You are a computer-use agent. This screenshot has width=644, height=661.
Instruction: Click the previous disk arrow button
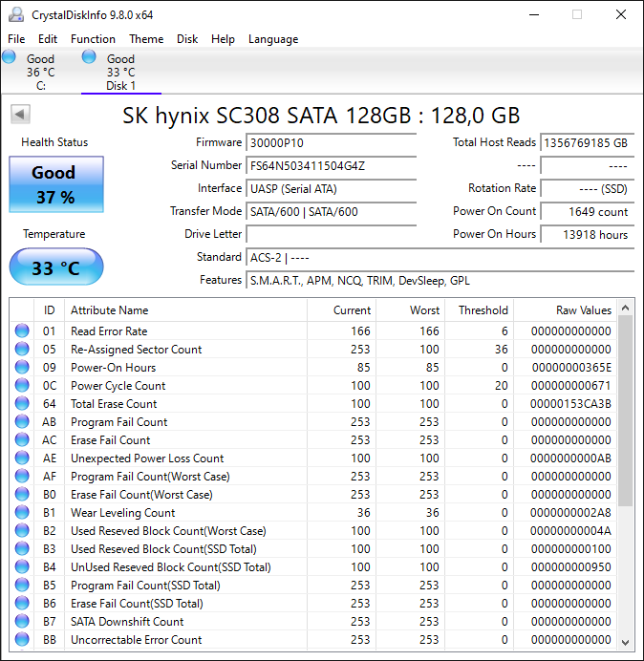point(20,114)
